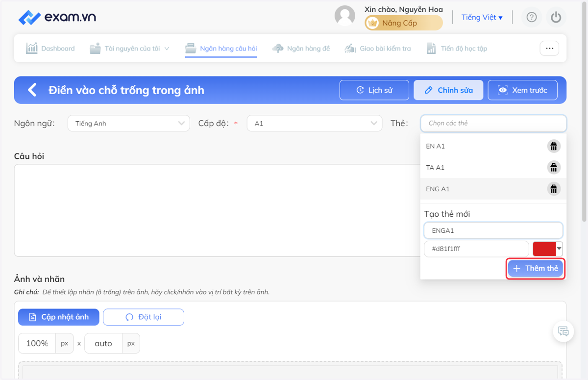Screen dimensions: 588x380
Task: Open the Giao bài kiểm tra tab
Action: tap(378, 48)
